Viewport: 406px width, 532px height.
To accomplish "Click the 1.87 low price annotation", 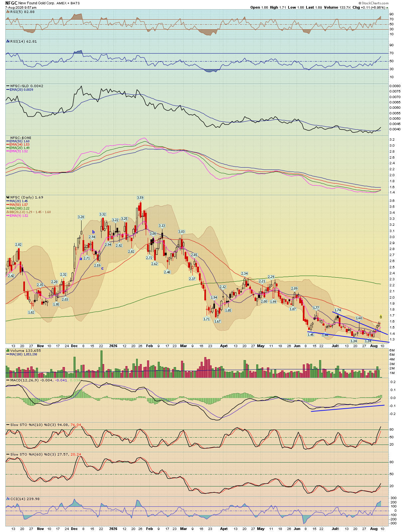I will [293, 309].
